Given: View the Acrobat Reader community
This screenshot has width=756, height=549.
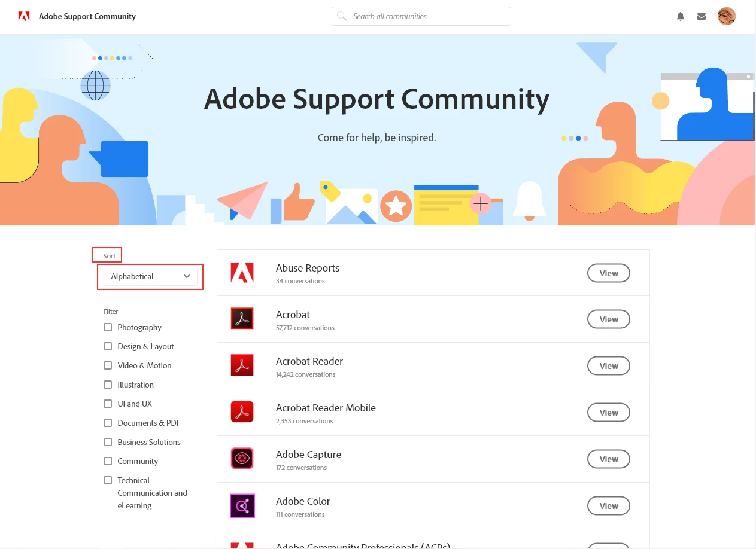Looking at the screenshot, I should click(609, 366).
